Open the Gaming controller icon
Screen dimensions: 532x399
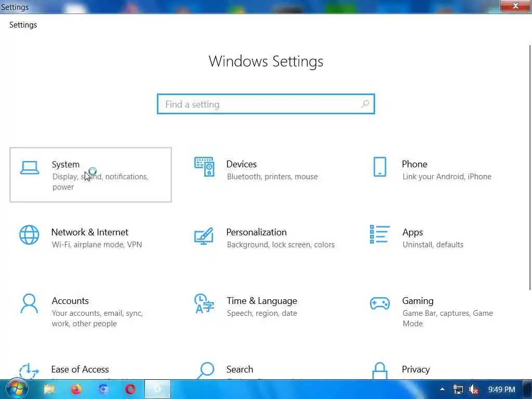click(380, 303)
